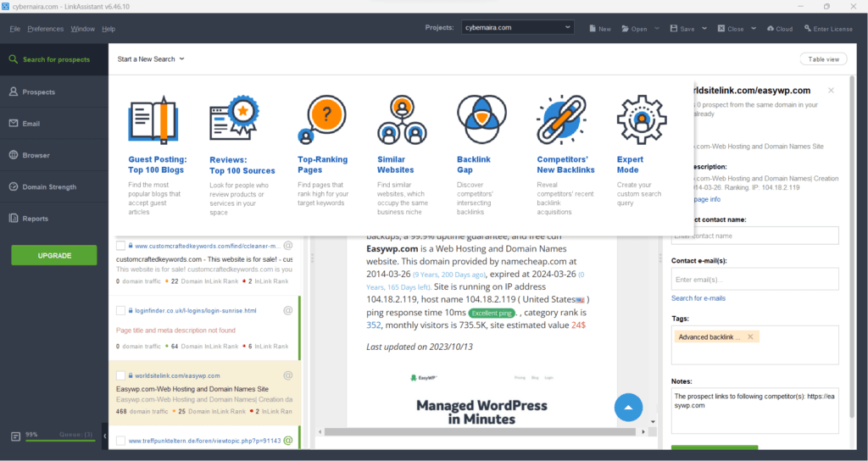Go to Search for prospects section
Screen dimensions: 868x461
click(x=54, y=60)
